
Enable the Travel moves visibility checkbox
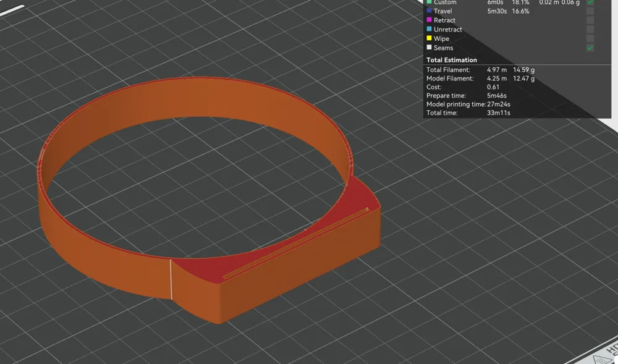pyautogui.click(x=590, y=11)
